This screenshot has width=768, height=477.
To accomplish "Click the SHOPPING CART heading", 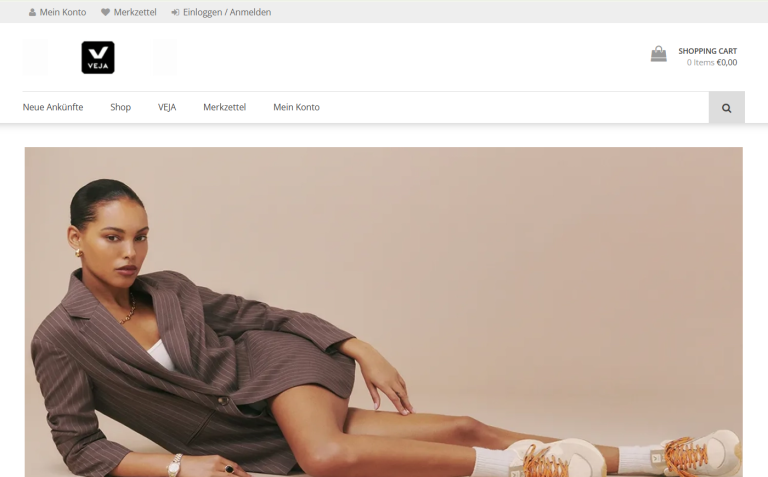I will point(707,51).
